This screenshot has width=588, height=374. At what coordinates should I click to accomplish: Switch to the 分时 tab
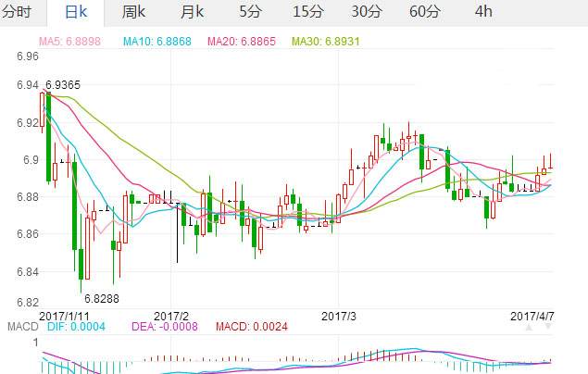pos(19,12)
